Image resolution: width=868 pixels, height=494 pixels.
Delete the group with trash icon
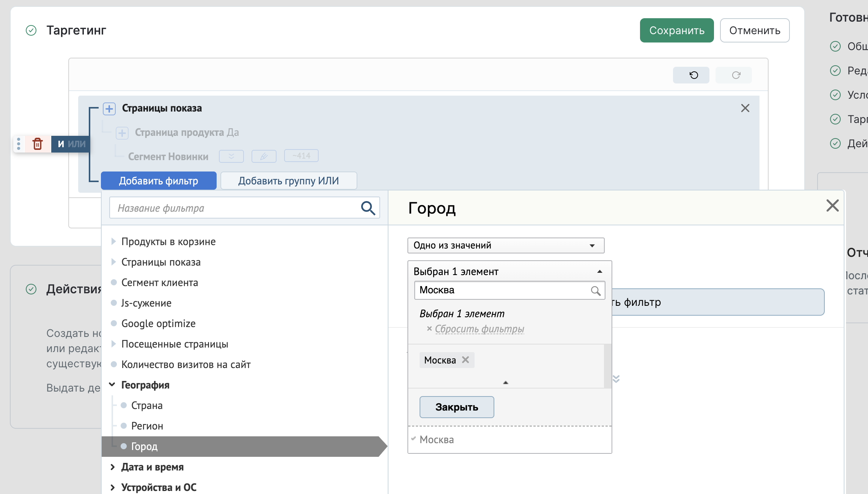coord(38,144)
